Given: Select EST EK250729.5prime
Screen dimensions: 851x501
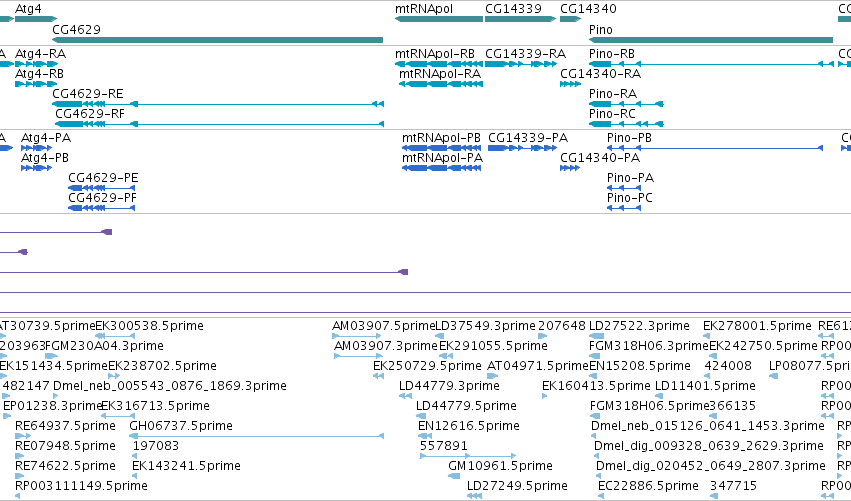Looking at the screenshot, I should (x=427, y=366).
